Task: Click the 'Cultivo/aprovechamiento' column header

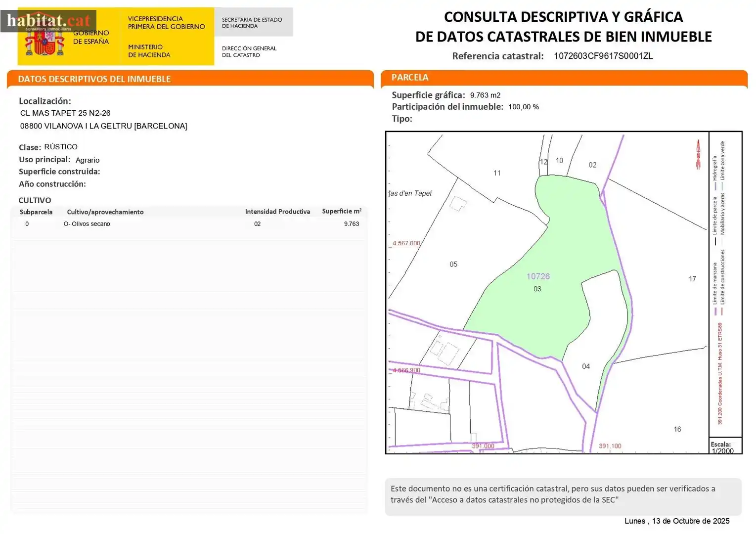Action: (x=105, y=212)
